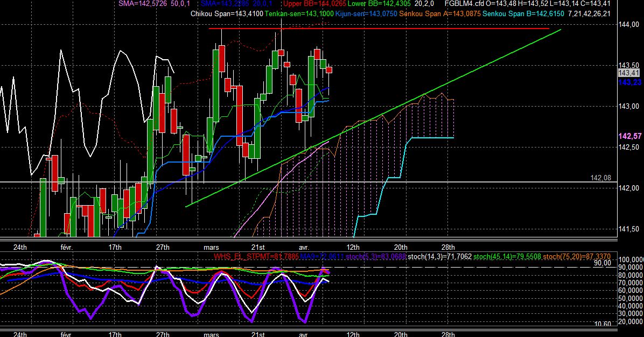Click the 142,08 horizontal line label
644x337 pixels.
[x=600, y=178]
